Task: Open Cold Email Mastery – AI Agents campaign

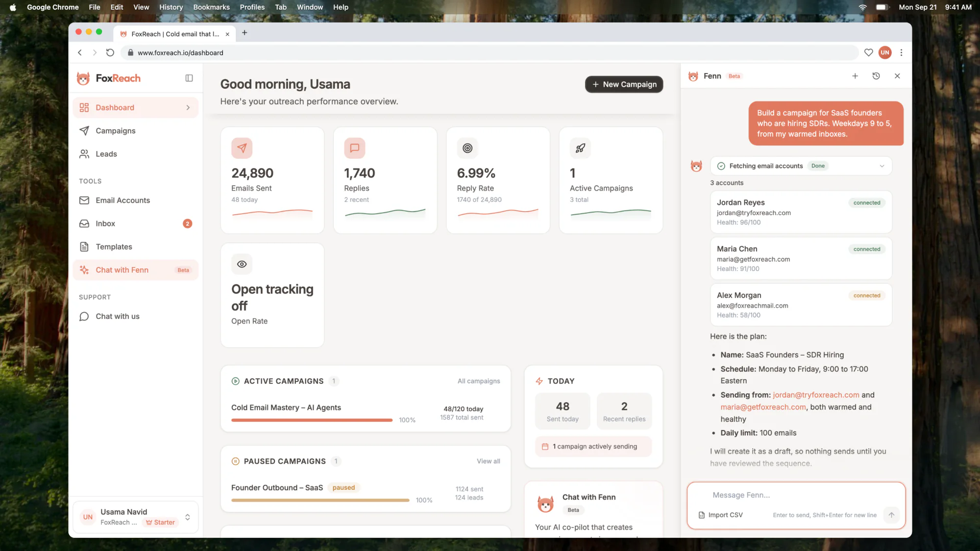Action: pyautogui.click(x=286, y=407)
